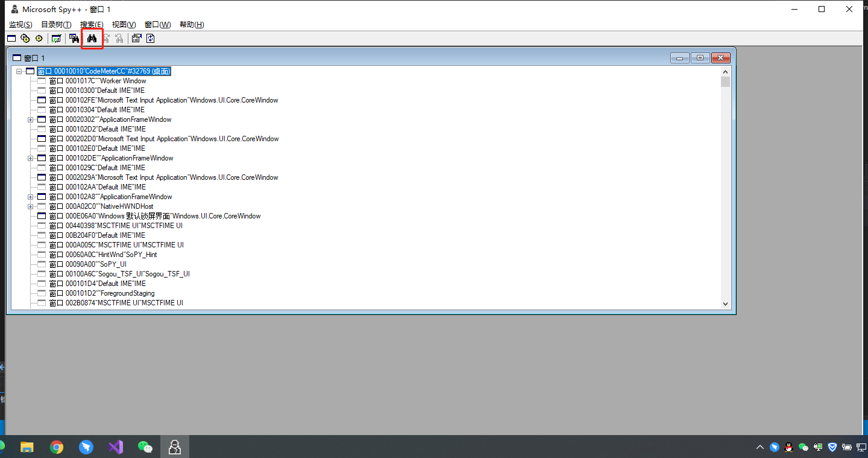This screenshot has width=868, height=458.
Task: Select row 0001017C Worker Window
Action: pyautogui.click(x=98, y=81)
